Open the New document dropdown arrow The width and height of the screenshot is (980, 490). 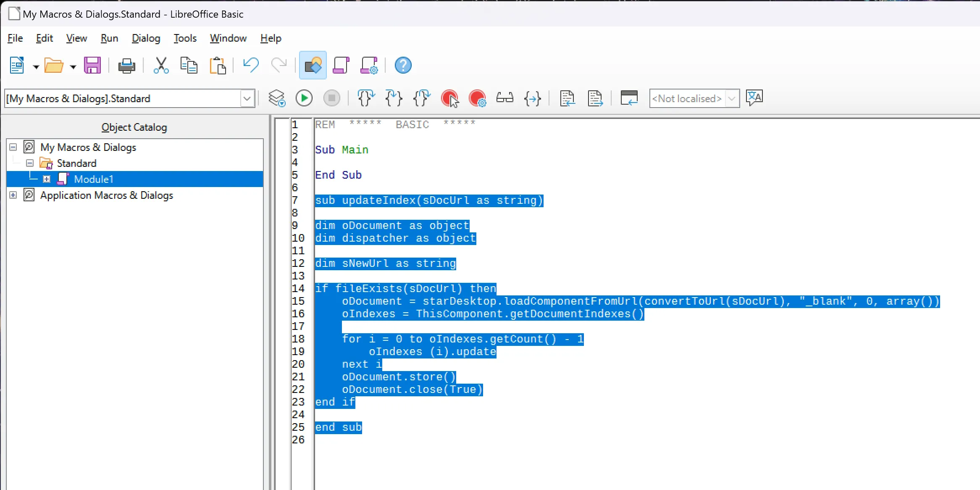click(x=36, y=66)
